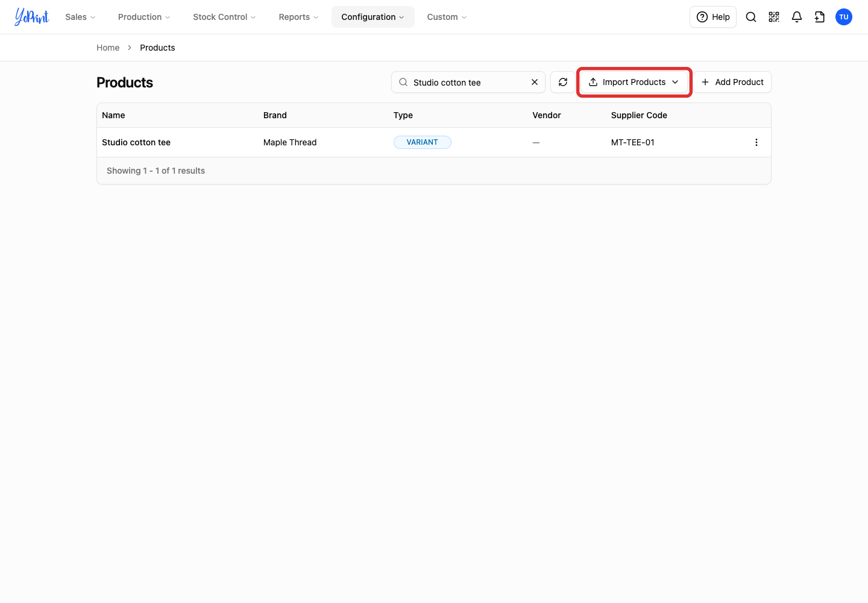
Task: Click the MT-TEE-01 supplier code
Action: [x=633, y=142]
